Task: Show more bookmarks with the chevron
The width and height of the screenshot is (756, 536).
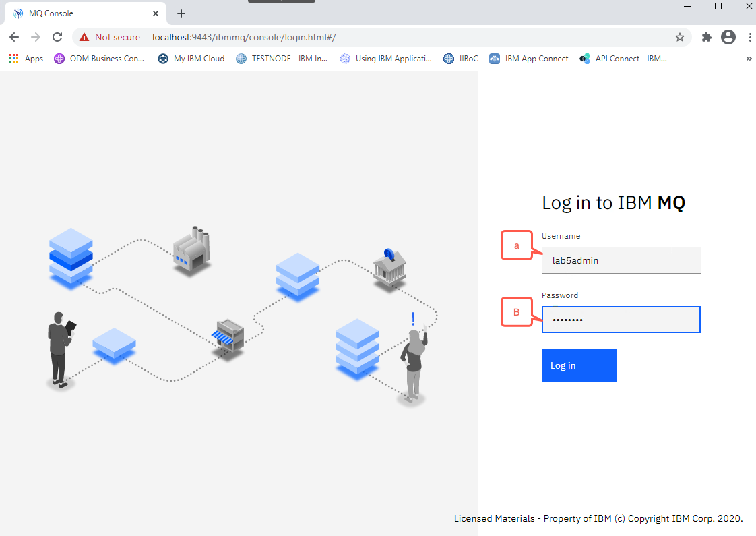Action: [x=749, y=59]
